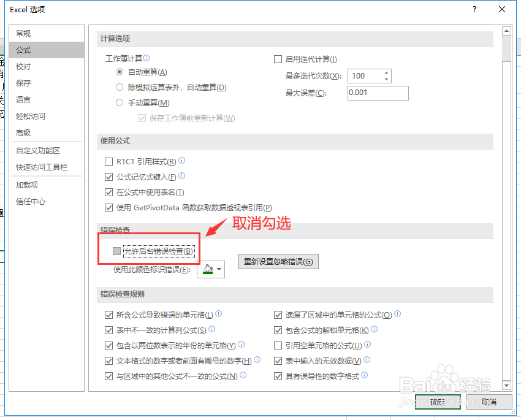Click info icon next to R1C1 引用样式
521x420 pixels.
click(182, 160)
